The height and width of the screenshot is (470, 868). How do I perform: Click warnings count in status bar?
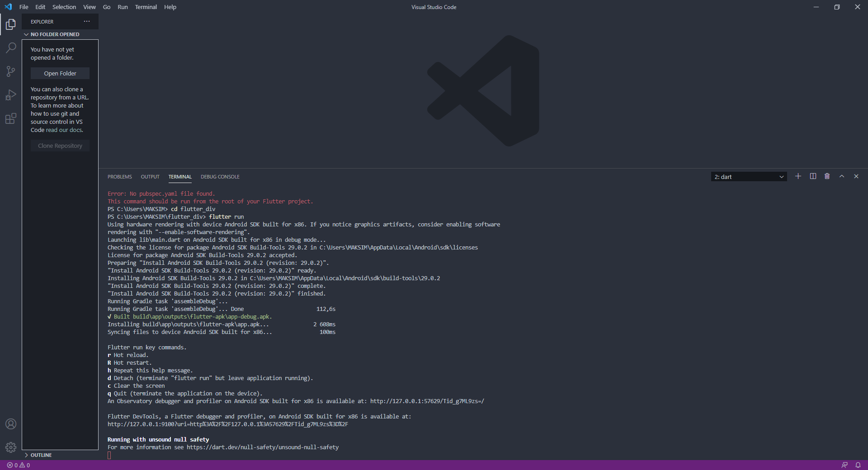[x=25, y=465]
